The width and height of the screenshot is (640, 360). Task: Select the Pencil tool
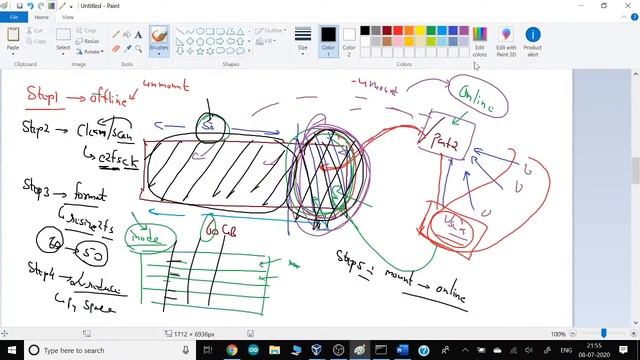tap(116, 35)
